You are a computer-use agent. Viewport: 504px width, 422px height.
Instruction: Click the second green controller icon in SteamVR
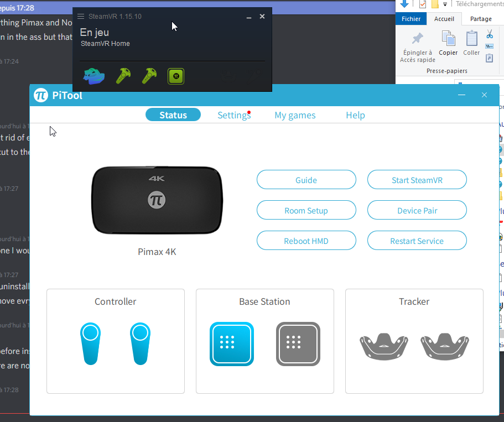tap(149, 76)
